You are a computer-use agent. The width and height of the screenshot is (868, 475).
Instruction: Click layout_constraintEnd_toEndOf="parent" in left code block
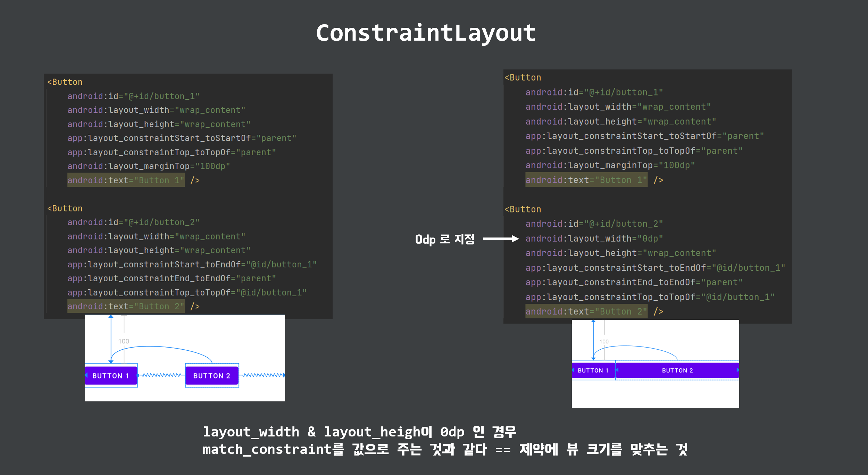[x=172, y=278]
